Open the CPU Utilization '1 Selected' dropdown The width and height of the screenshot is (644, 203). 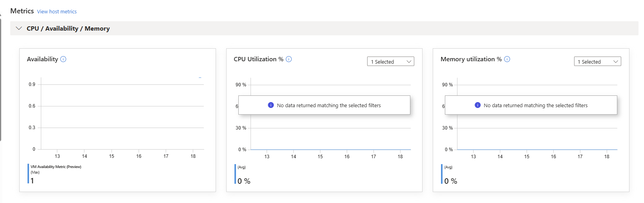click(x=390, y=62)
